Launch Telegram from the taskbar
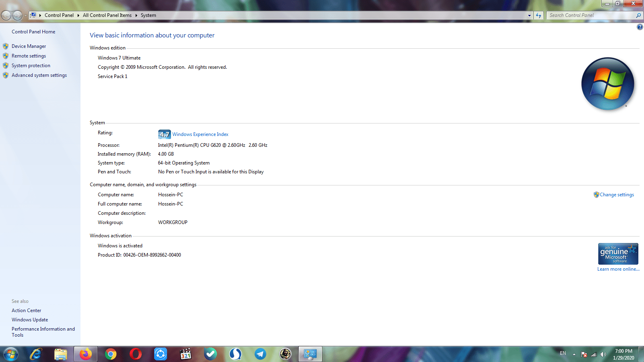The width and height of the screenshot is (644, 362). [260, 354]
